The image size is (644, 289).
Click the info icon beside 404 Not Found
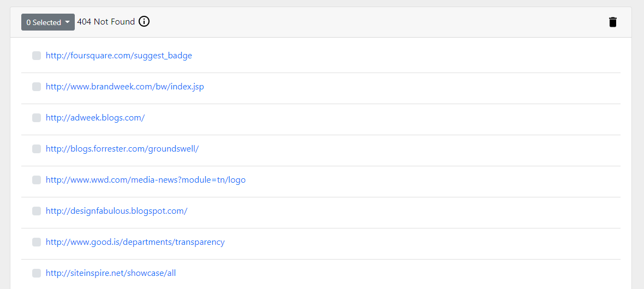click(x=144, y=21)
